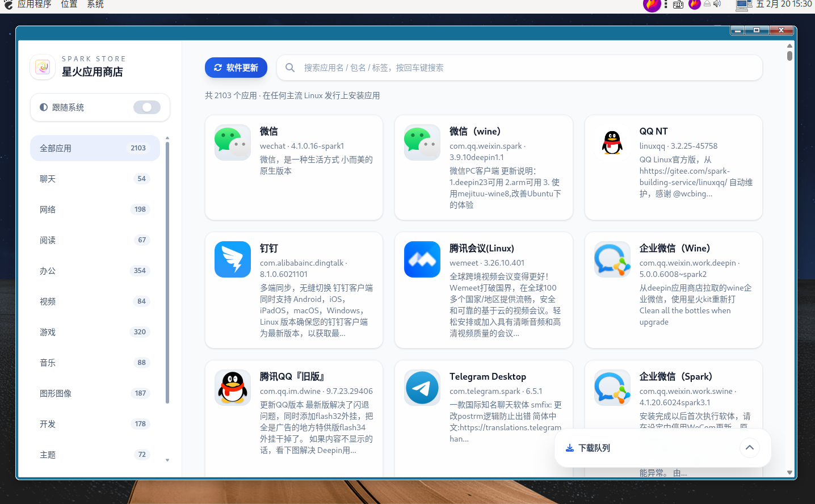Open the 钉钉 DingTalk app icon
This screenshot has width=815, height=504.
point(233,259)
